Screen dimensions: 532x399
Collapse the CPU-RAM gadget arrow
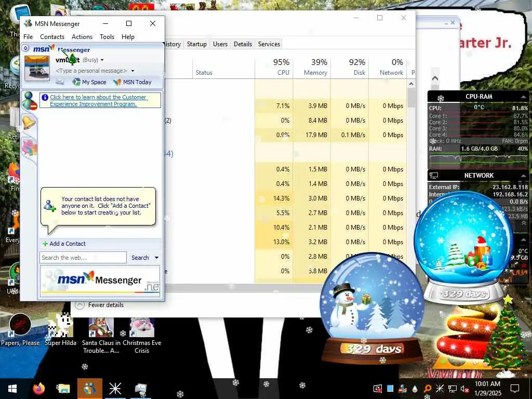pos(523,97)
